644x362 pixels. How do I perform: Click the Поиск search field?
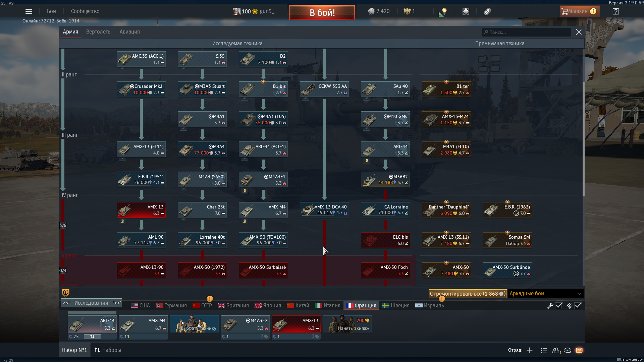tap(527, 32)
